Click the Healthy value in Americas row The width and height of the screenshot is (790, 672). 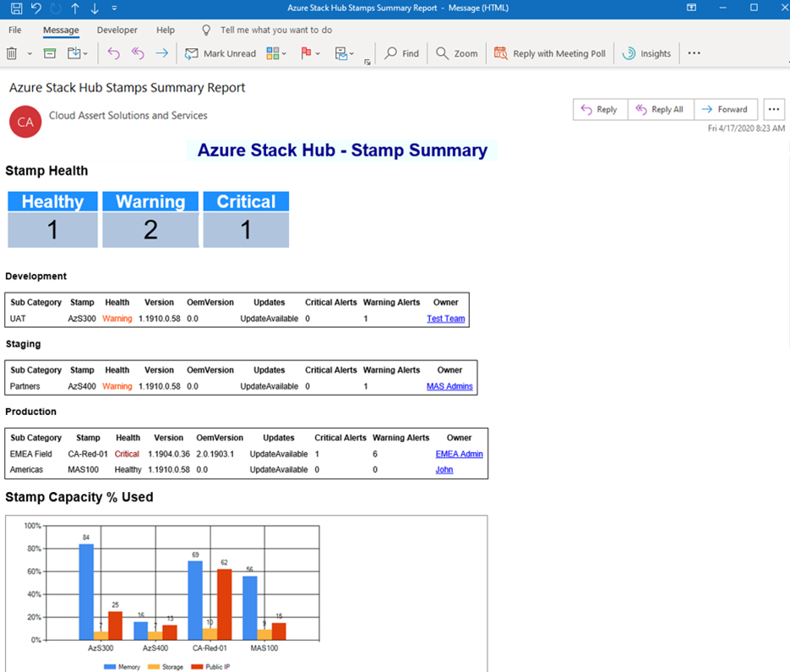tap(128, 469)
